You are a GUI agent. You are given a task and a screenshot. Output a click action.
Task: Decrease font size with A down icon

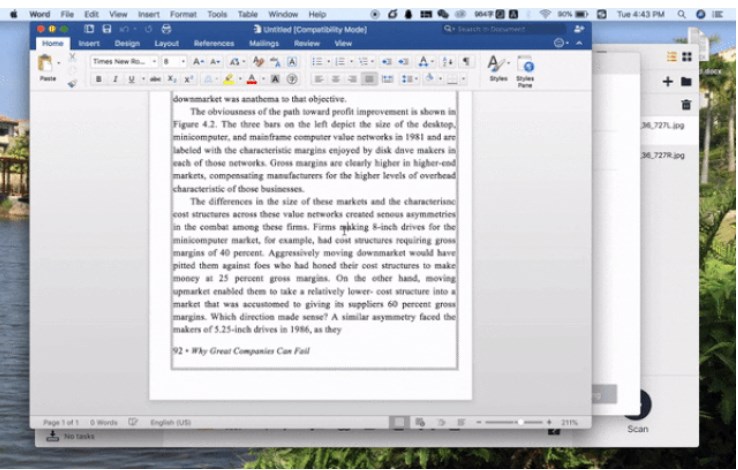tap(215, 62)
